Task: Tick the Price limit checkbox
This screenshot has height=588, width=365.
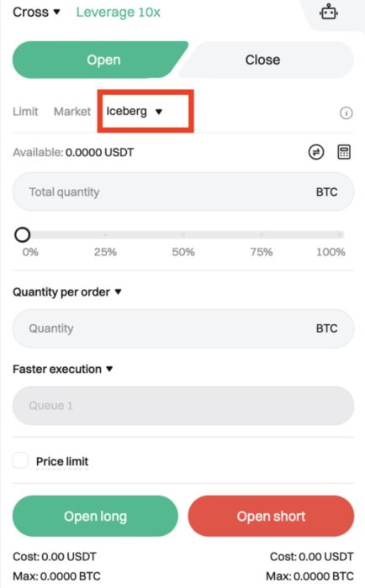Action: tap(20, 460)
